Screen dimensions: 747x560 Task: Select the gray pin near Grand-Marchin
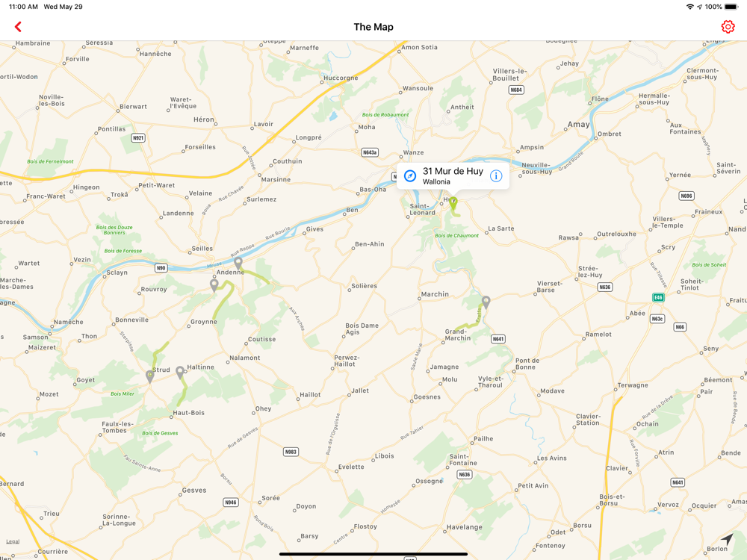tap(486, 302)
